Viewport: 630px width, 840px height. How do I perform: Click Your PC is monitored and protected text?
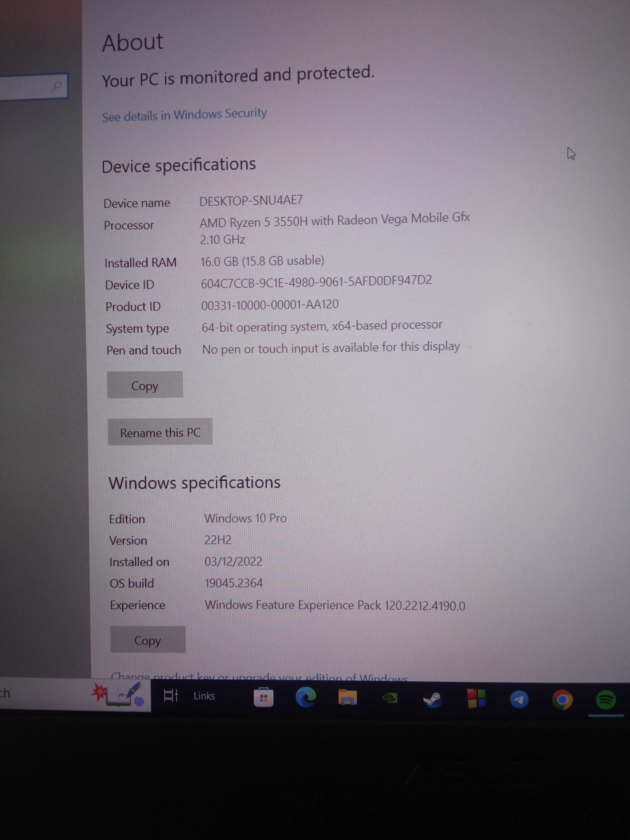click(238, 76)
